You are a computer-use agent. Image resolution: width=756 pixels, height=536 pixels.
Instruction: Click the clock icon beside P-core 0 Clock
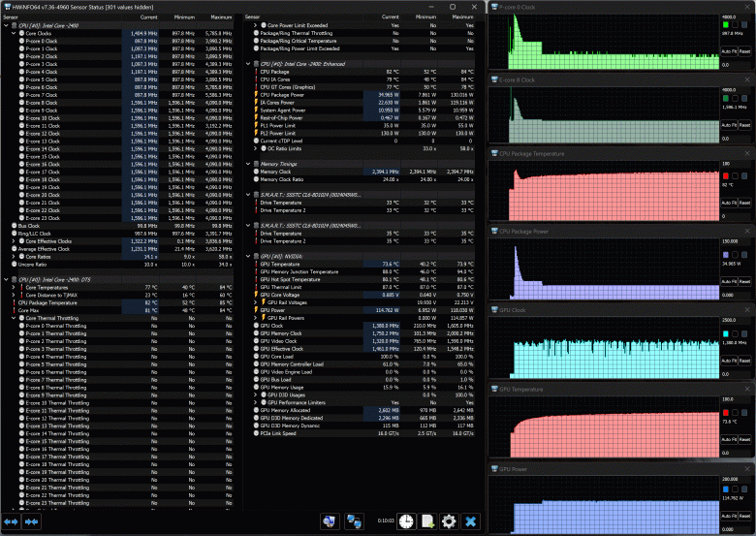(x=21, y=41)
